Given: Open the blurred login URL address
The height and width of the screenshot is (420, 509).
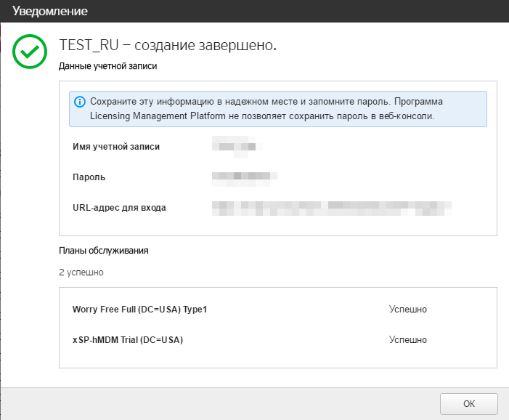Looking at the screenshot, I should pyautogui.click(x=332, y=208).
